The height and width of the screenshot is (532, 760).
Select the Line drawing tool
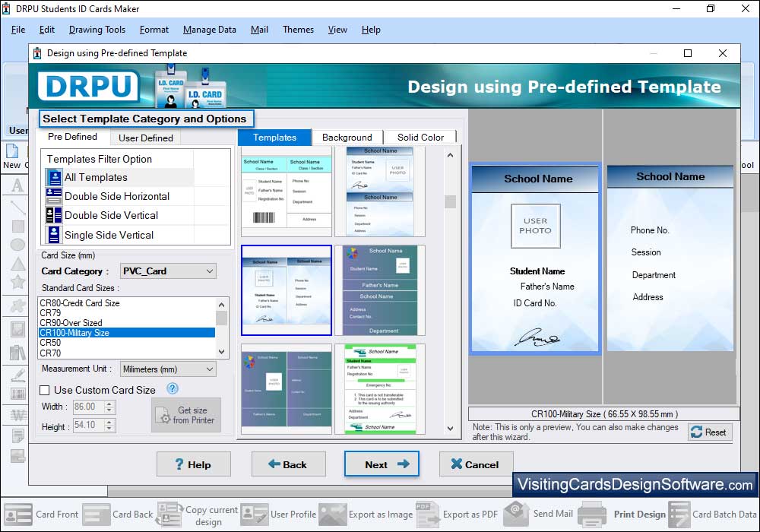click(x=17, y=207)
